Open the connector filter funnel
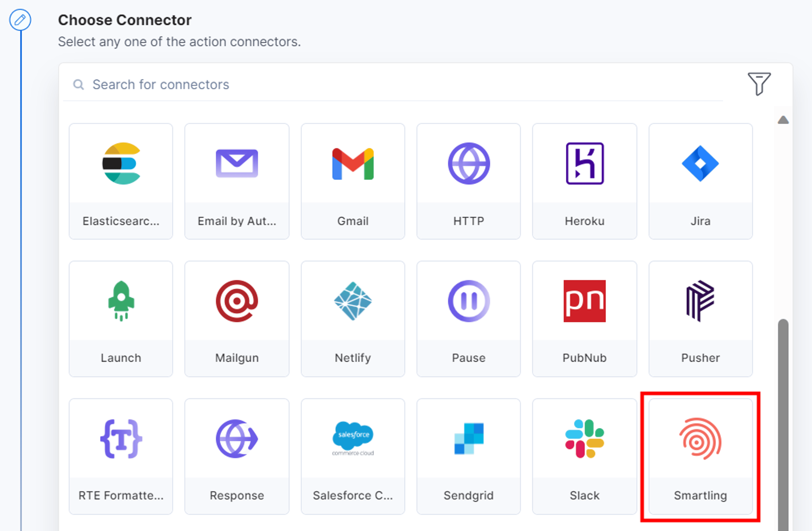 pyautogui.click(x=759, y=84)
